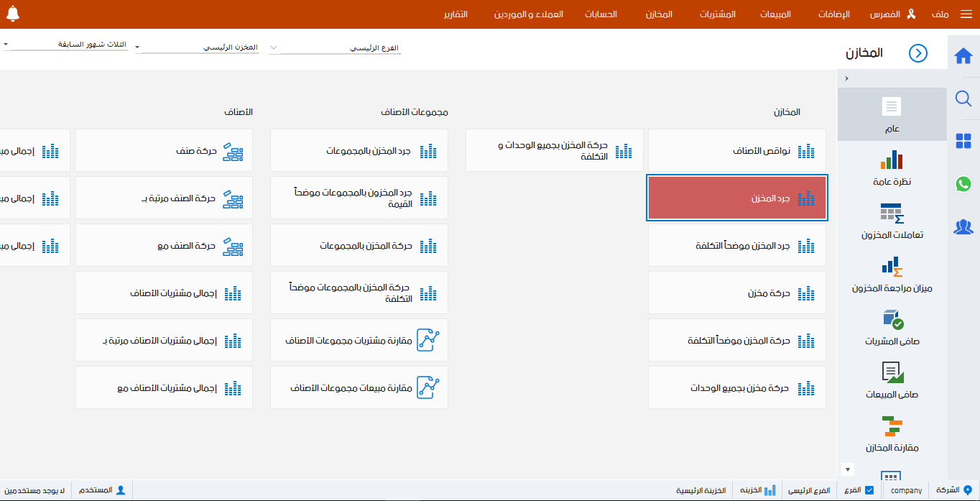
Task: Open the جرد المخزن report tile
Action: (x=737, y=198)
